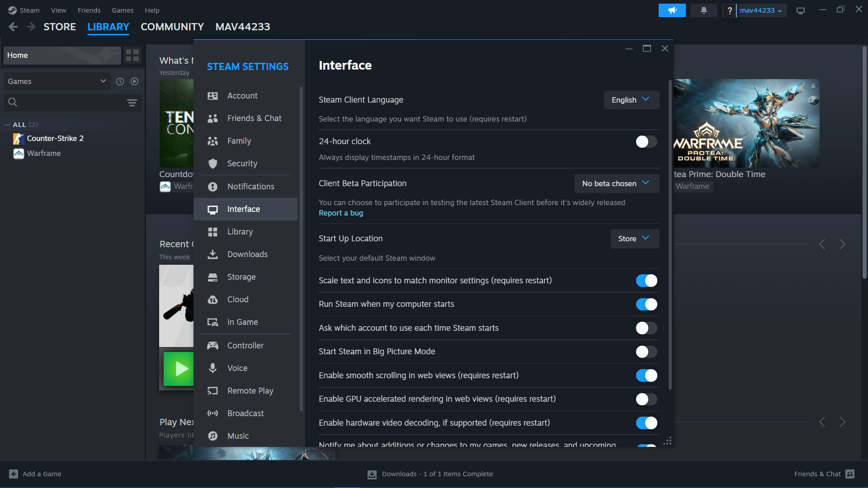Open the Steam Client Language dropdown
This screenshot has height=488, width=868.
click(631, 100)
